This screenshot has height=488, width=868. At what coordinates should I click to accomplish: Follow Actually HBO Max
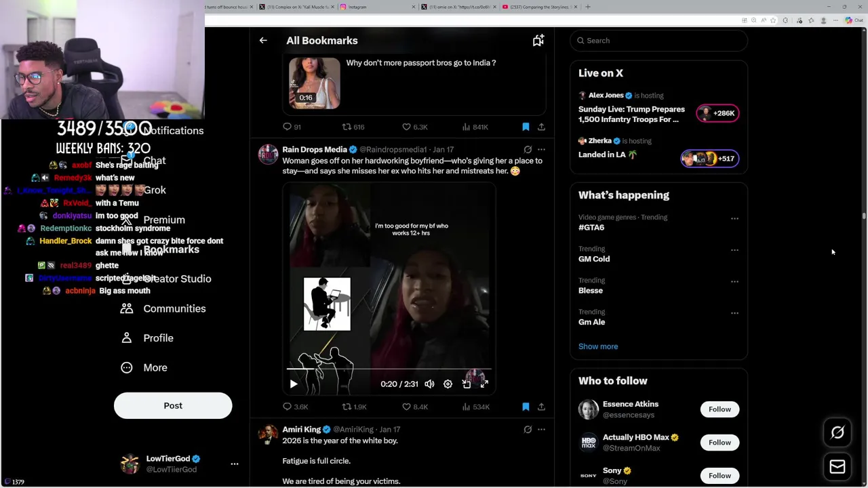[x=719, y=443]
